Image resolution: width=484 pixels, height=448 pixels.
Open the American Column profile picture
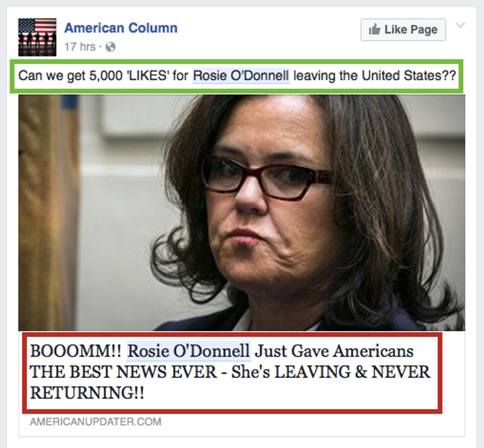(x=38, y=37)
